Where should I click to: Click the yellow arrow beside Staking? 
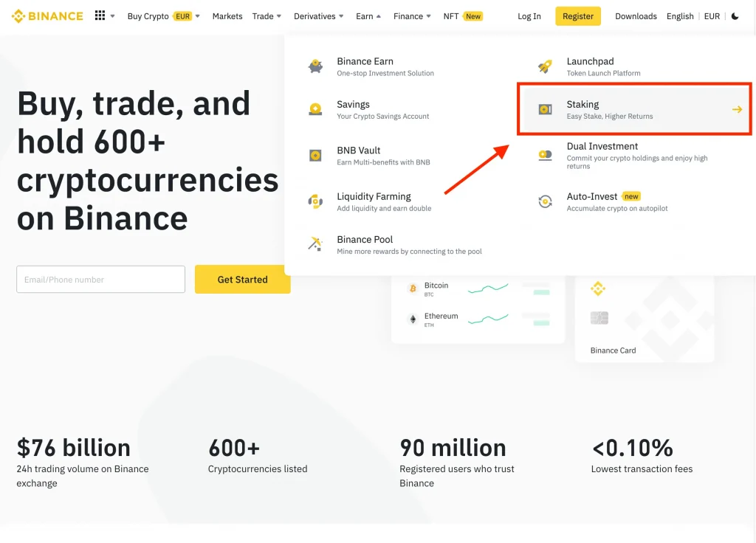[737, 109]
